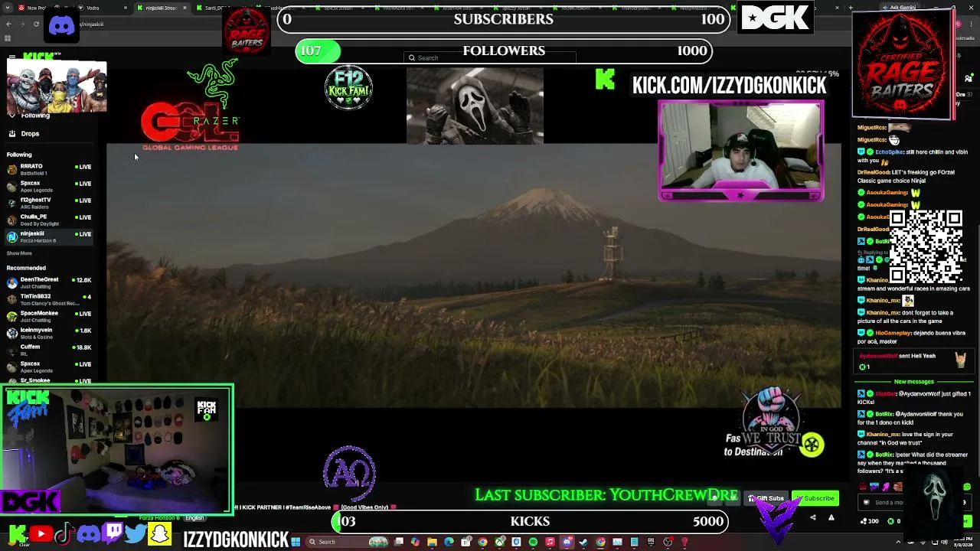Click the Gift Subs button
Viewport: 980px width, 551px height.
[x=766, y=498]
